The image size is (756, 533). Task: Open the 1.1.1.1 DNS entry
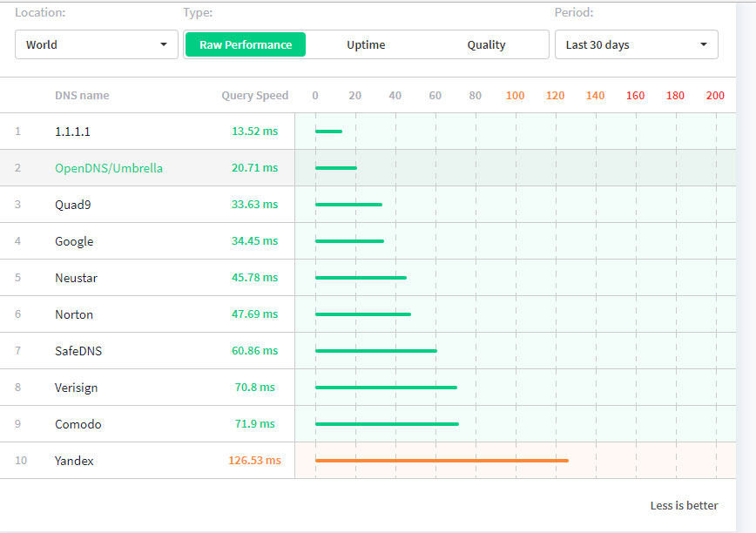[72, 132]
